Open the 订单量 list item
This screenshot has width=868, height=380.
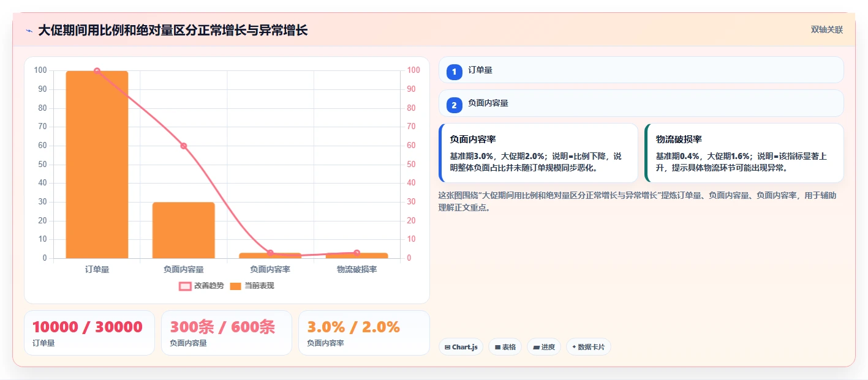coord(641,70)
